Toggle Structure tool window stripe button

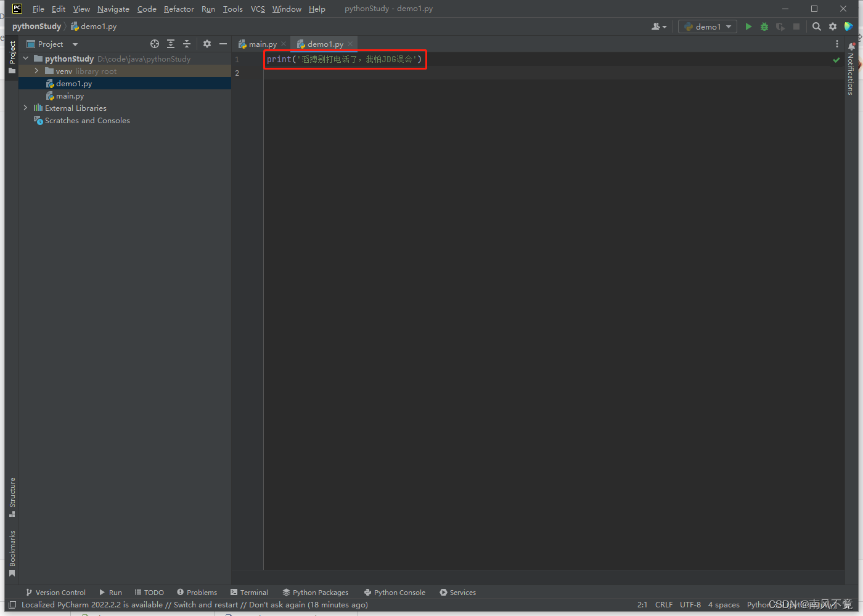pos(12,497)
